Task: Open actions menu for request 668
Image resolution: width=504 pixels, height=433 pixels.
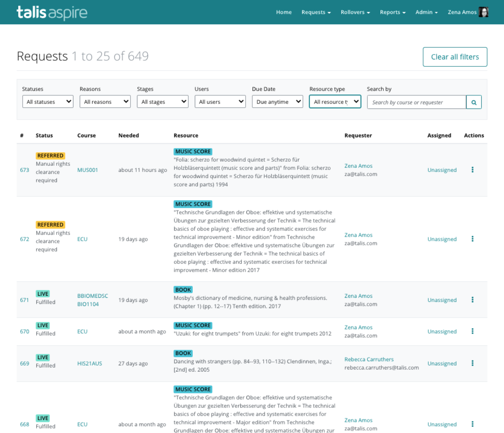Action: click(x=473, y=424)
